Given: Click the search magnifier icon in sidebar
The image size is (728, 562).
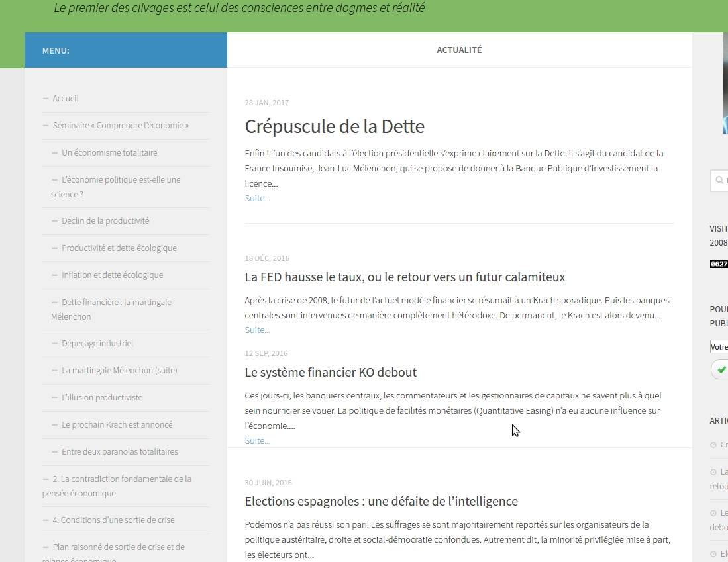Looking at the screenshot, I should pyautogui.click(x=719, y=180).
